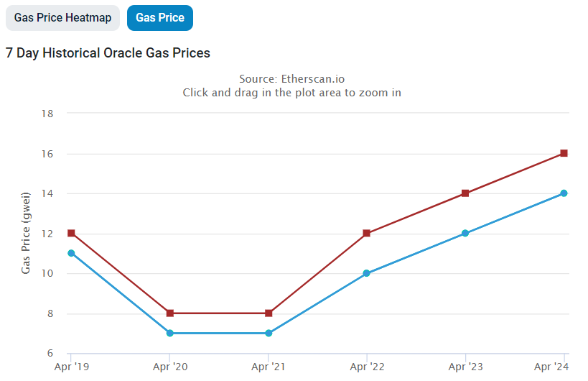Click red square marker at Apr '21
This screenshot has width=588, height=381.
(x=269, y=313)
